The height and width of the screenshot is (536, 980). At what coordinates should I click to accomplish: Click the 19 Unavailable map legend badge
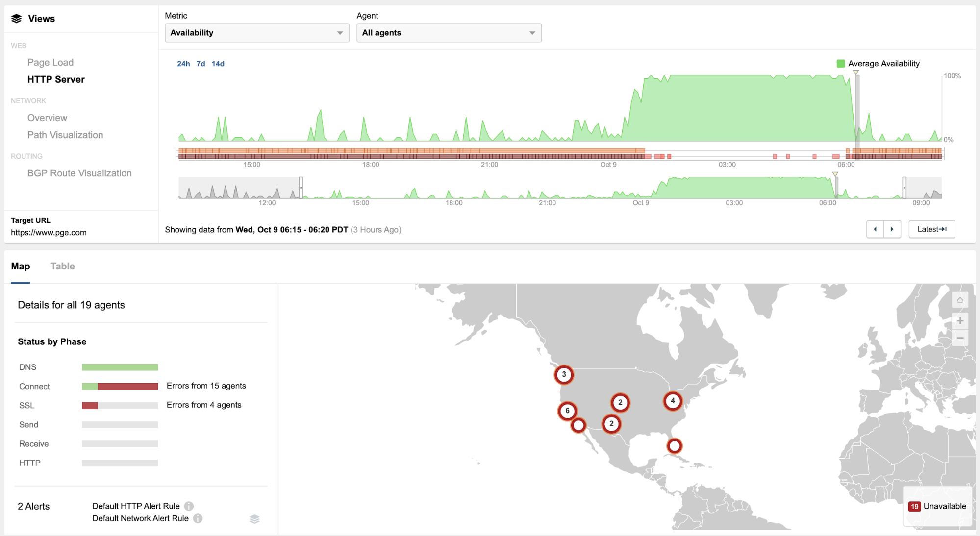(914, 506)
